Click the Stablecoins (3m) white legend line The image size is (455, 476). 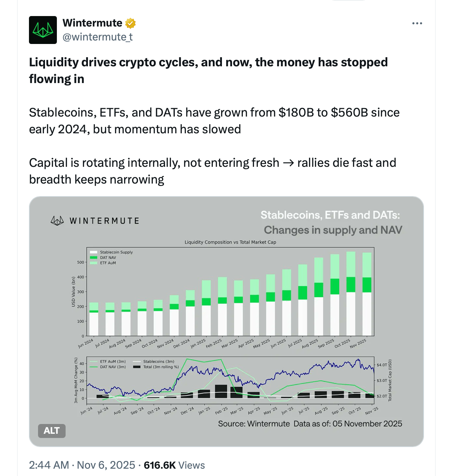tap(137, 362)
